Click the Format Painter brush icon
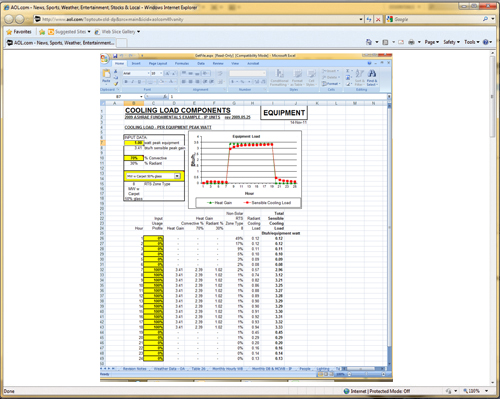This screenshot has height=399, width=500. click(x=116, y=84)
